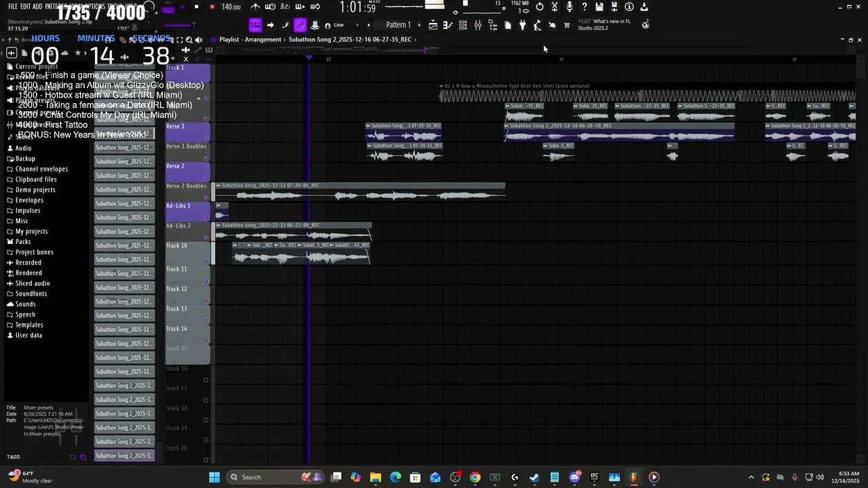Open the User data folder
The height and width of the screenshot is (488, 868).
click(x=28, y=335)
